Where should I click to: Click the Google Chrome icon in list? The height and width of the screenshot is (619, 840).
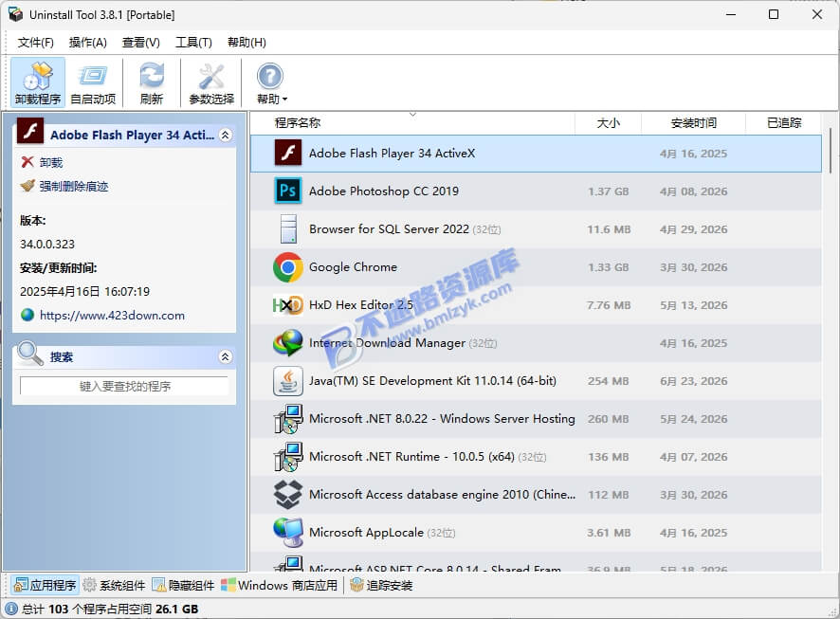(x=288, y=267)
